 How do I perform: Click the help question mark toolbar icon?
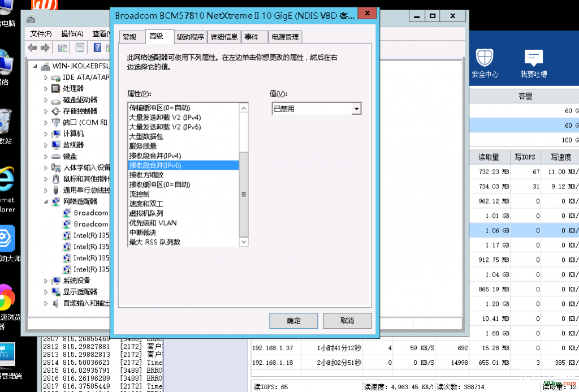(x=97, y=48)
